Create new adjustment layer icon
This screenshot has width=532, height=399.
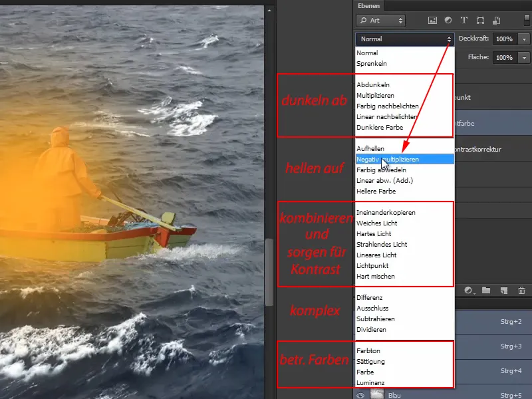point(469,291)
